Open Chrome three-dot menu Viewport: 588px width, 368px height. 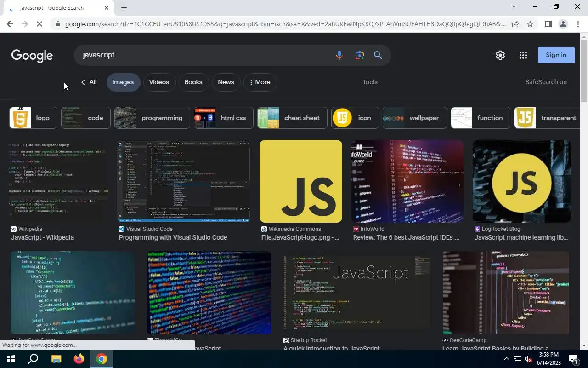click(x=578, y=24)
